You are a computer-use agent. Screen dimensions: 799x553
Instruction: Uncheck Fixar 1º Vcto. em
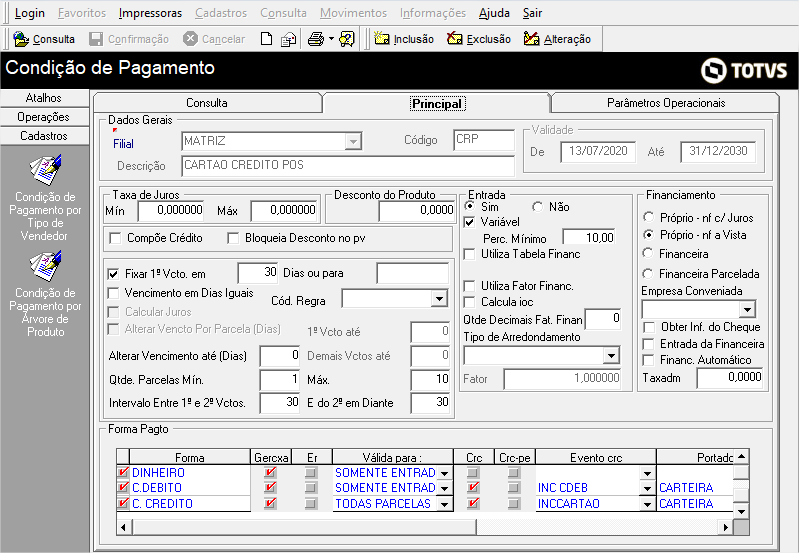pyautogui.click(x=113, y=274)
